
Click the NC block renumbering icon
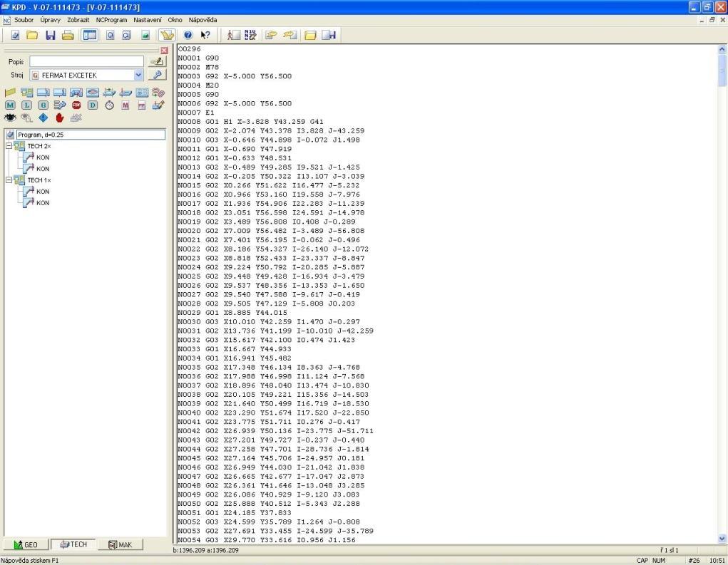250,35
